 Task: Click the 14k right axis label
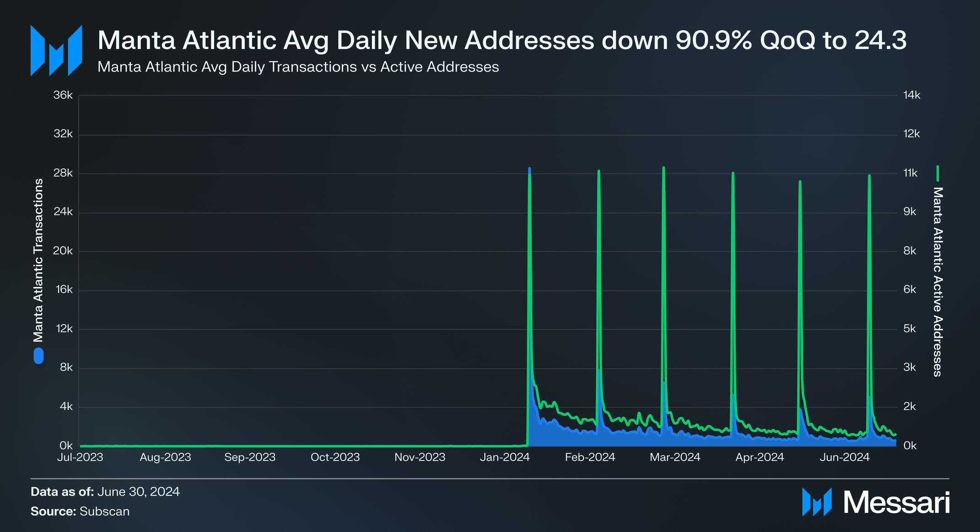click(x=911, y=95)
